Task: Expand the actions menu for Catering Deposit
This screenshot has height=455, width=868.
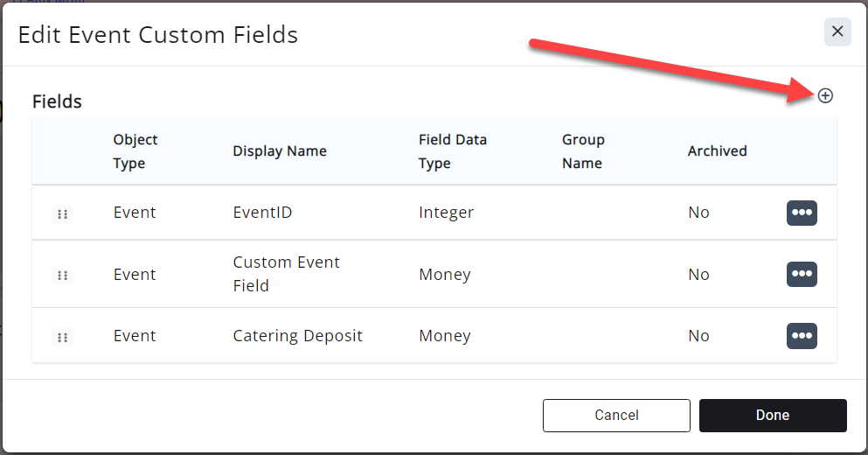Action: point(802,336)
